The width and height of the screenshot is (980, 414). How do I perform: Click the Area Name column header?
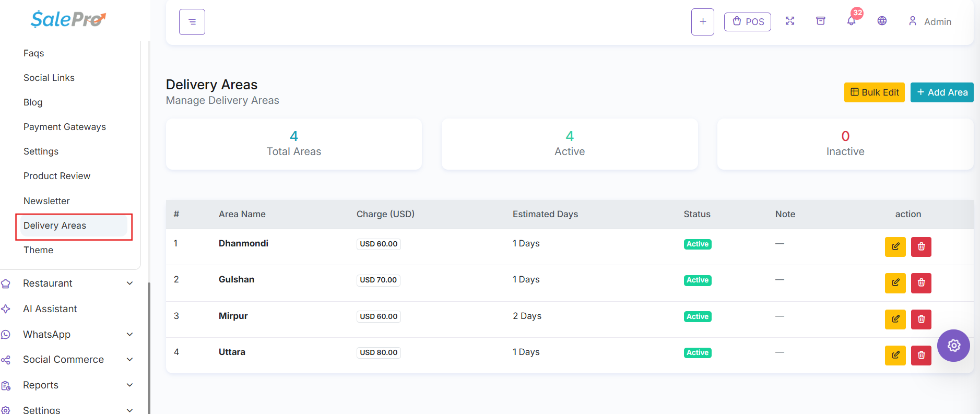[242, 214]
